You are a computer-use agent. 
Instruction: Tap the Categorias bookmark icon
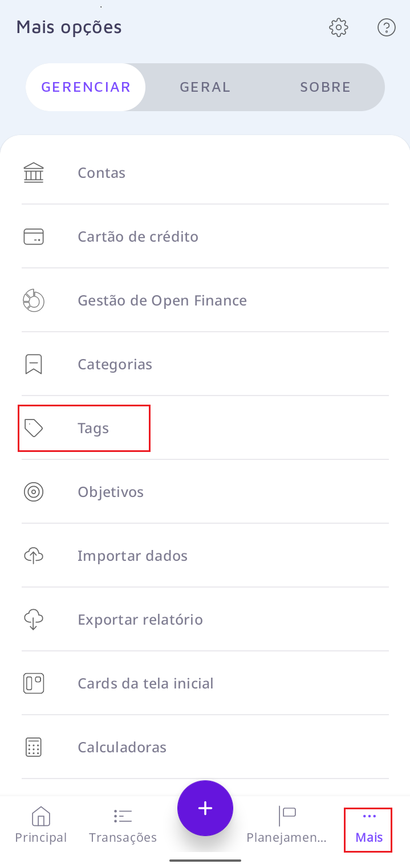coord(34,364)
